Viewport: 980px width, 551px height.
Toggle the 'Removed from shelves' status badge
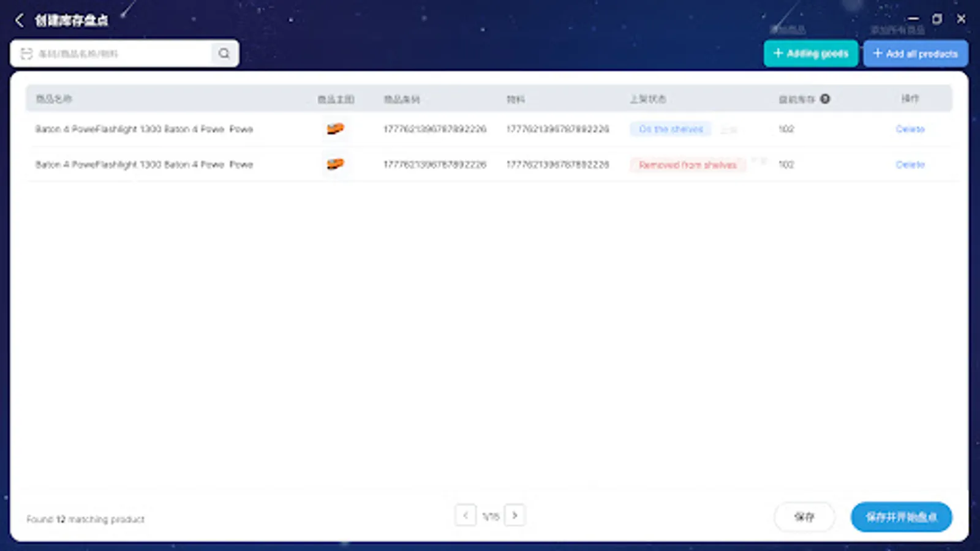[x=687, y=164]
